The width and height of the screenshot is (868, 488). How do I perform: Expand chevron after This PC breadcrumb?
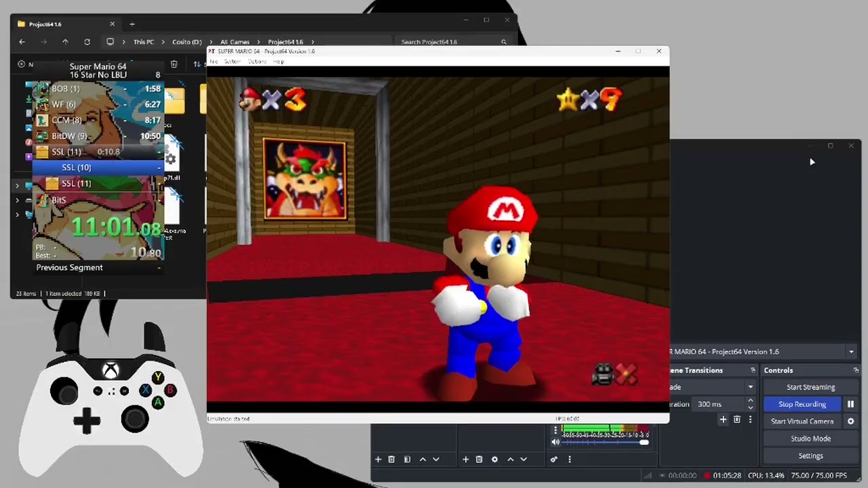(x=163, y=42)
